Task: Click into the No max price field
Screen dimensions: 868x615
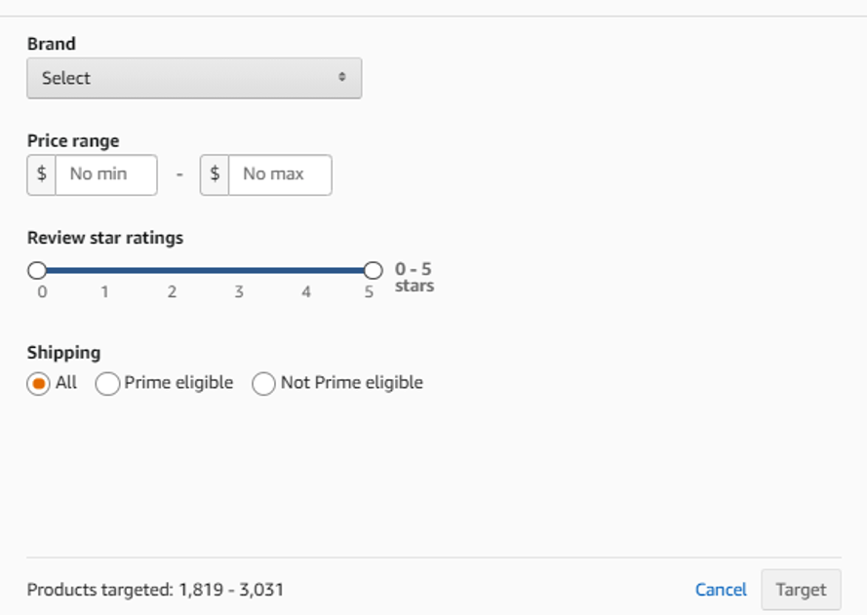Action: [282, 174]
